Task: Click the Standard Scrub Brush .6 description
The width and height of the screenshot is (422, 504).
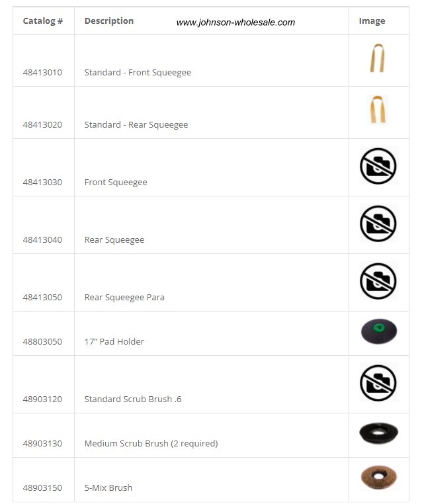Action: pos(133,399)
